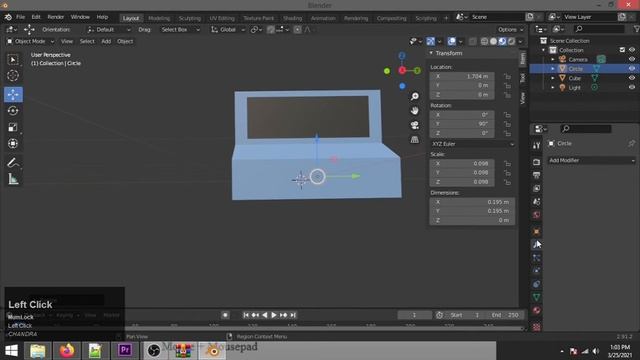Open the Modifier properties wrench tab
This screenshot has width=640, height=360.
tap(536, 244)
